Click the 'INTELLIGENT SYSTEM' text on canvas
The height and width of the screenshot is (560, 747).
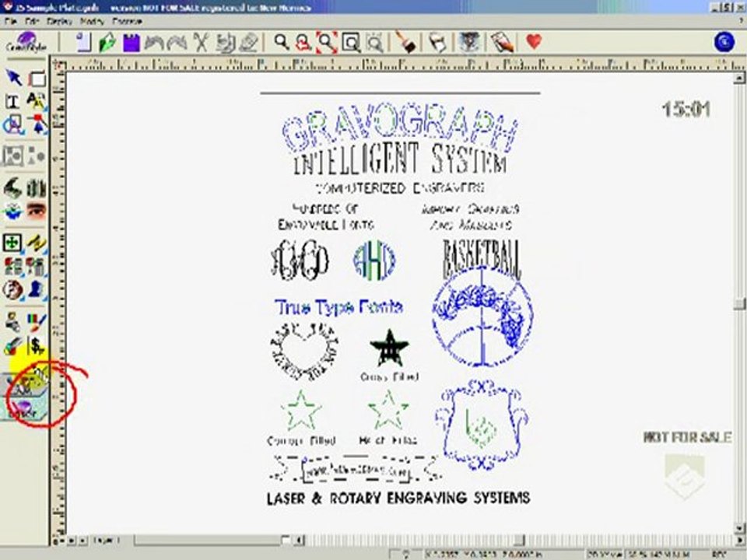pos(399,159)
